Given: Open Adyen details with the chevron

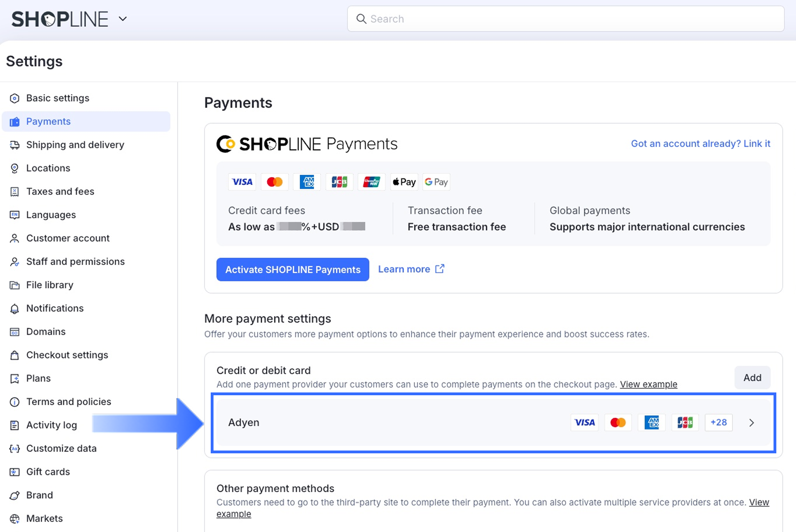Looking at the screenshot, I should (752, 423).
